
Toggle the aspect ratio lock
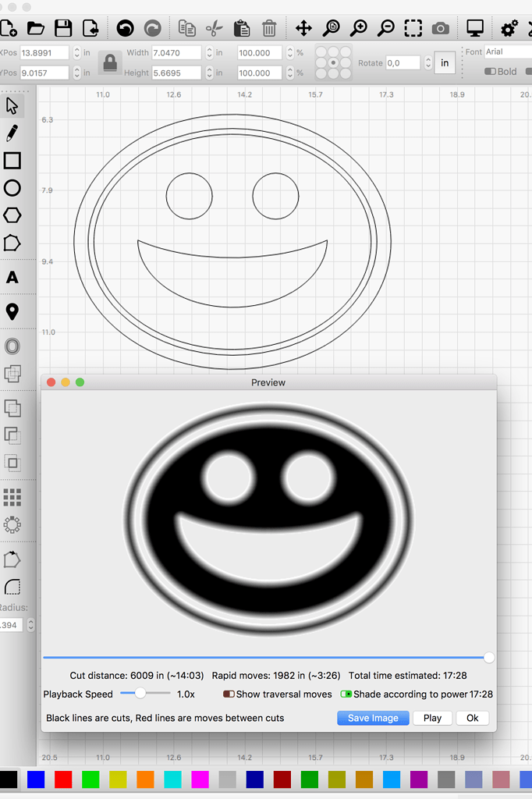[109, 62]
